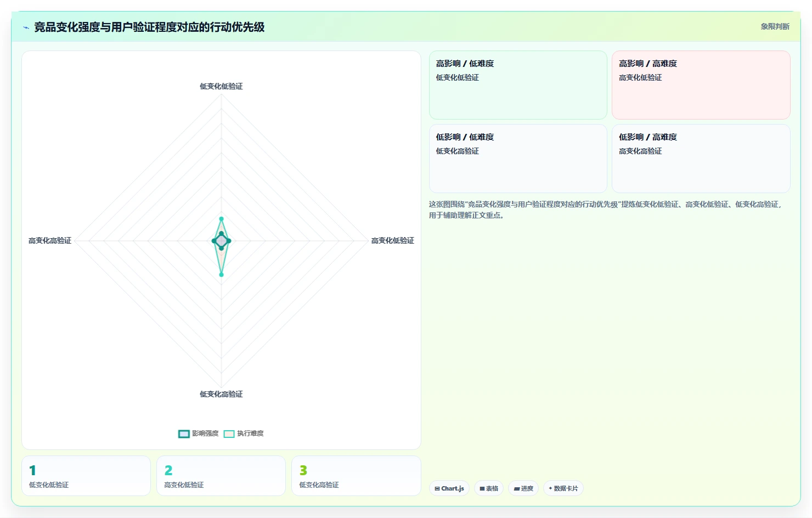This screenshot has width=812, height=518.
Task: Open the 低影响 / 高难度 quadrant card
Action: tap(701, 159)
